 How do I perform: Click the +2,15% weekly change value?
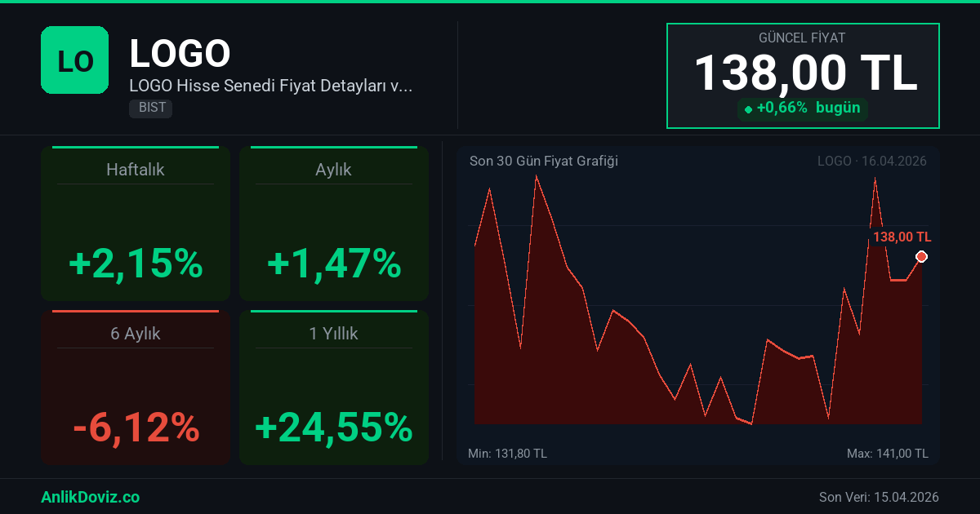(x=136, y=264)
